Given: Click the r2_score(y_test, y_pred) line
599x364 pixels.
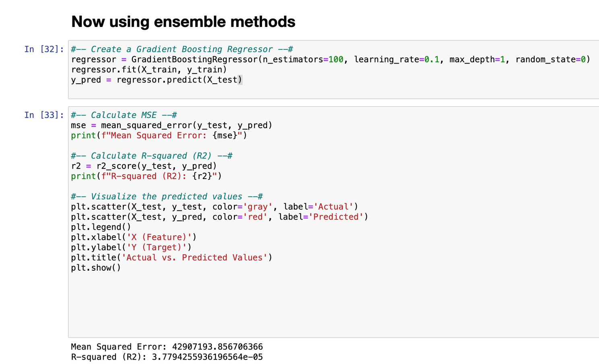Looking at the screenshot, I should coord(144,166).
